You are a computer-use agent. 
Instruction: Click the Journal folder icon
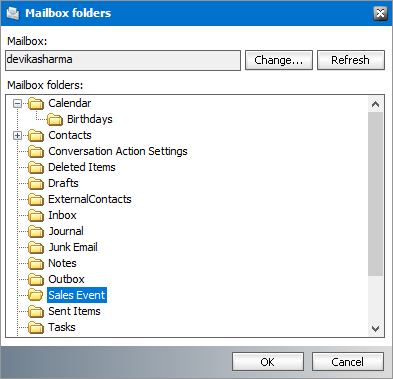(36, 232)
